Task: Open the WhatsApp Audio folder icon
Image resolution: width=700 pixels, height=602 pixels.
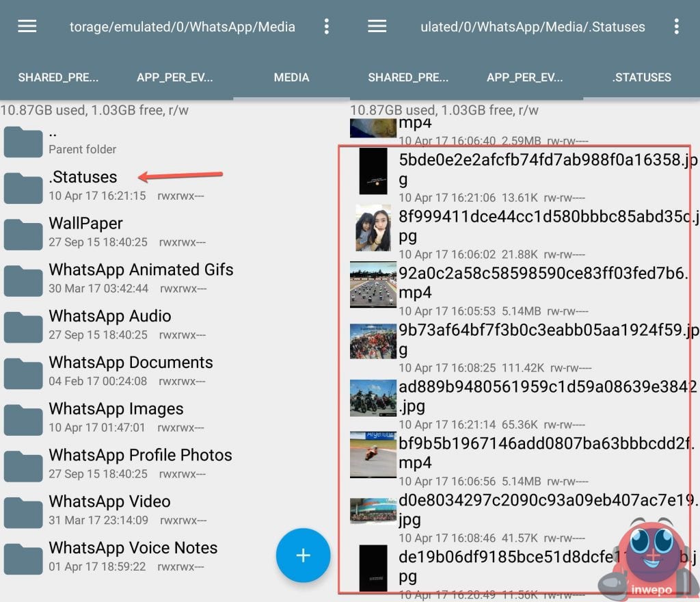Action: coord(23,328)
